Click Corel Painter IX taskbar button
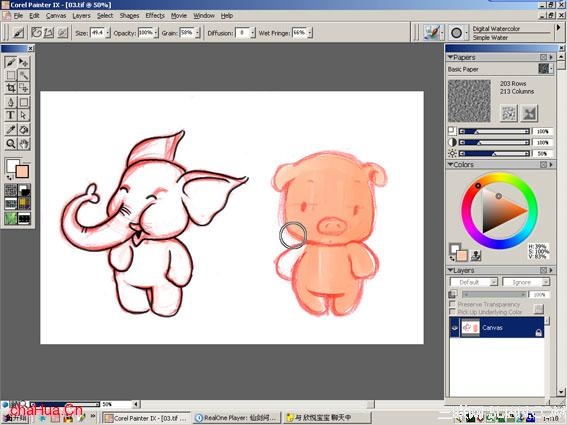The image size is (567, 425). pos(146,418)
